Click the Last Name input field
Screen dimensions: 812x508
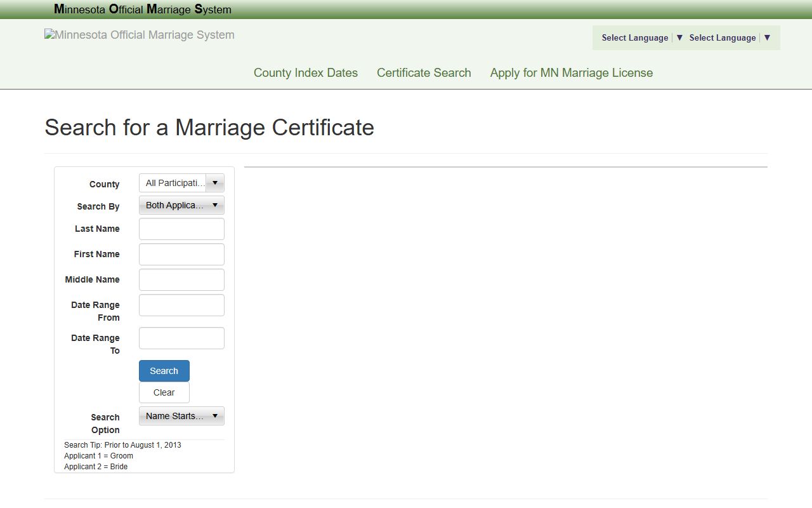click(x=181, y=229)
